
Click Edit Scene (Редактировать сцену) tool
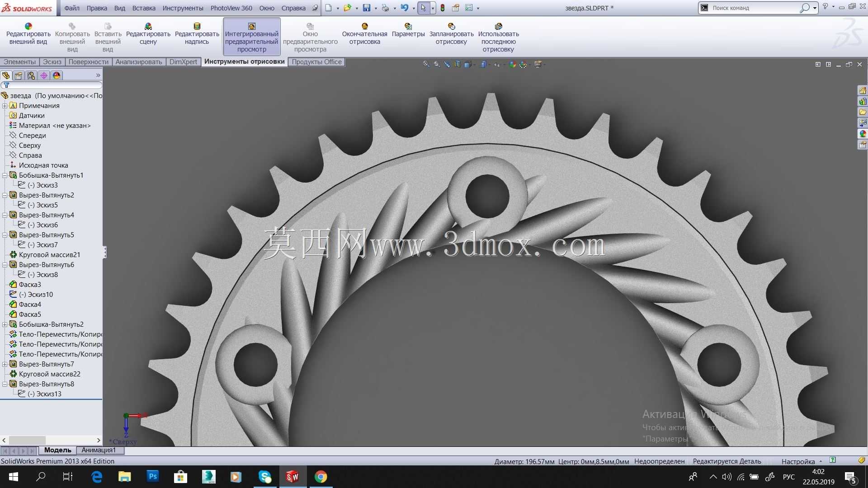pyautogui.click(x=148, y=34)
